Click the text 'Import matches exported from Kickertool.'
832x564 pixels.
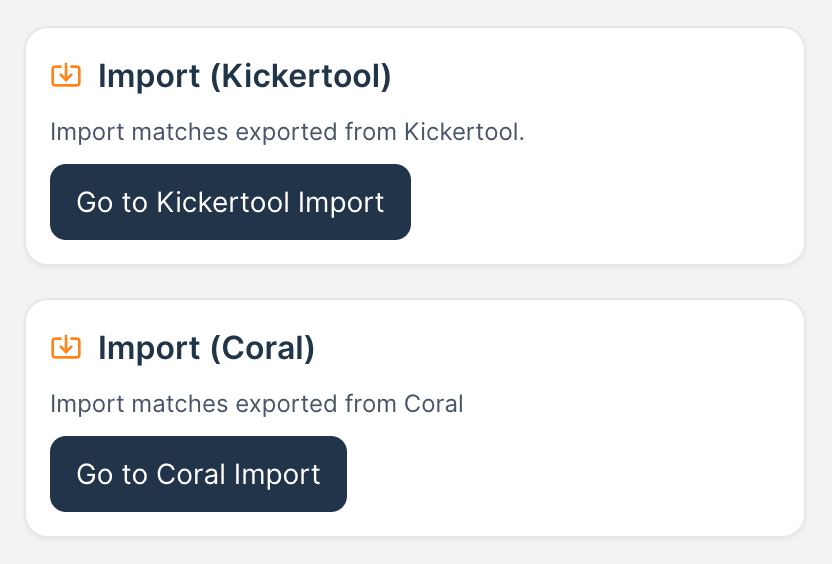pyautogui.click(x=287, y=132)
